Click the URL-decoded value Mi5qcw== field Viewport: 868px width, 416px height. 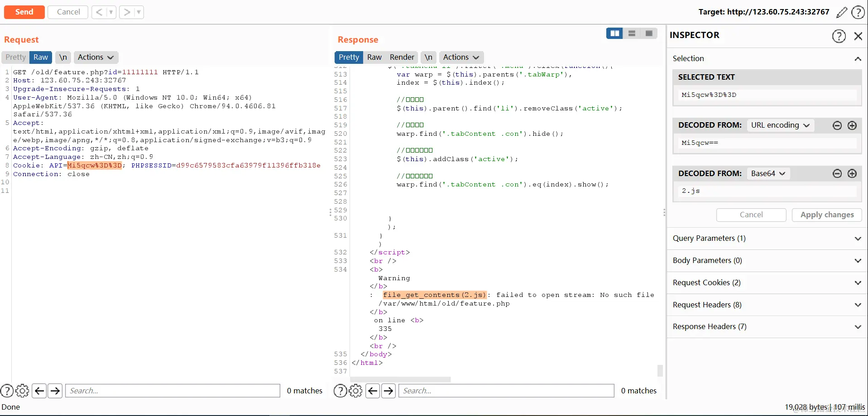pyautogui.click(x=767, y=143)
